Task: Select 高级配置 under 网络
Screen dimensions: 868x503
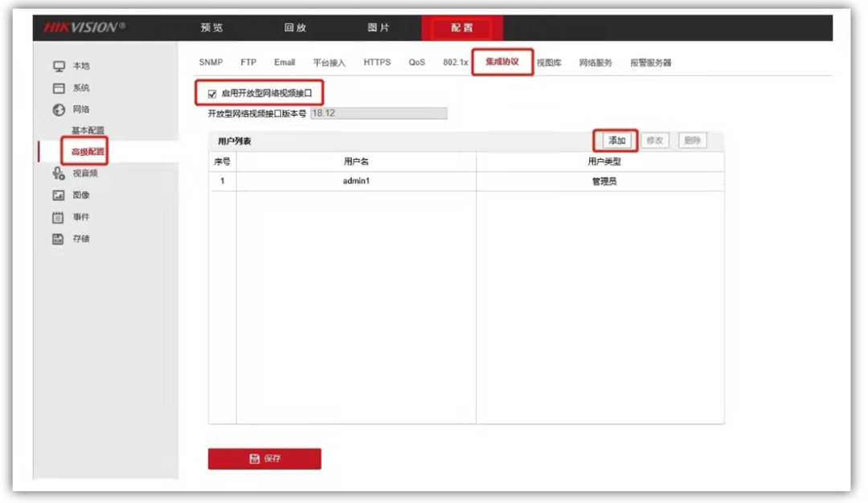Action: pyautogui.click(x=88, y=152)
